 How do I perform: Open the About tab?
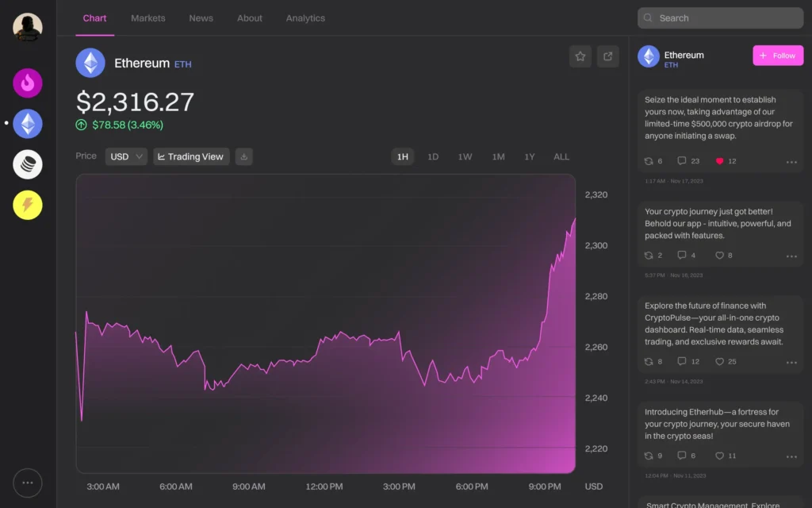coord(250,18)
